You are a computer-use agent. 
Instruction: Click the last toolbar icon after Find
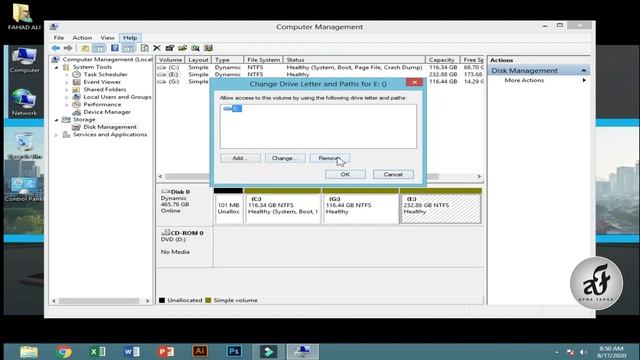pyautogui.click(x=208, y=48)
